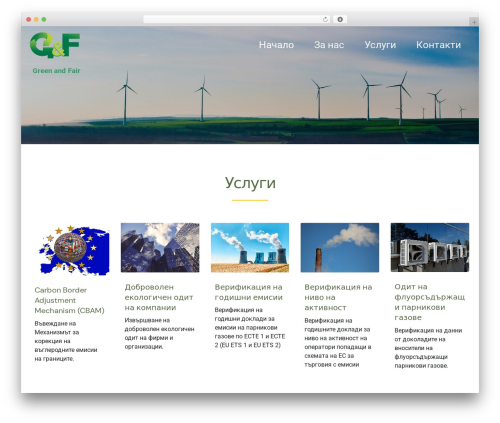Open Carbon Border Adjustment Mechanism (CBAM) link

tap(69, 300)
